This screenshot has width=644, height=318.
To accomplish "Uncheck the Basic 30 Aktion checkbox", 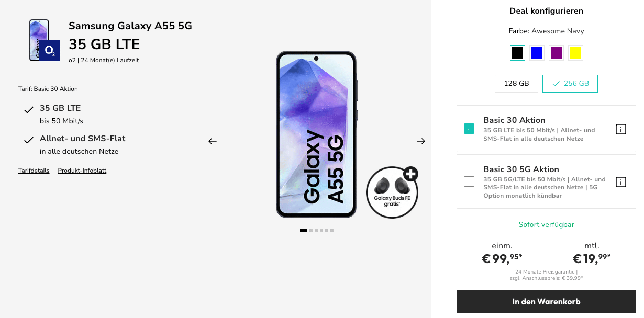I will (x=469, y=129).
